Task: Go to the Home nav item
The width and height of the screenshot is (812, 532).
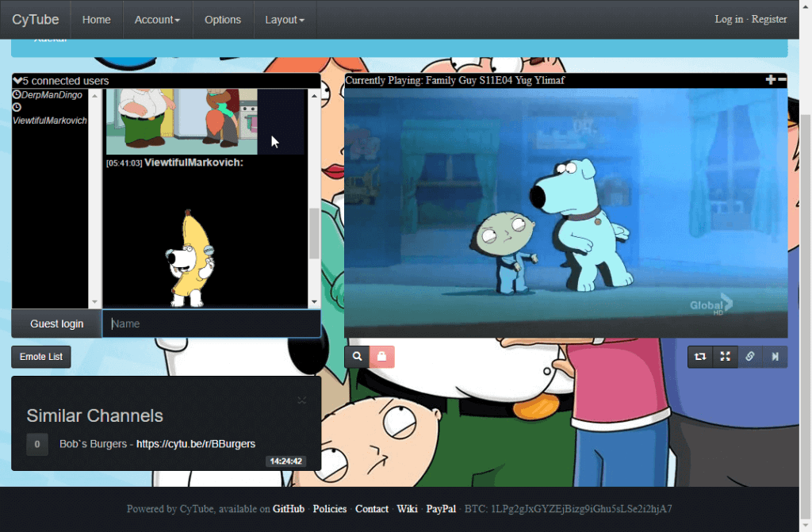Action: click(x=96, y=20)
